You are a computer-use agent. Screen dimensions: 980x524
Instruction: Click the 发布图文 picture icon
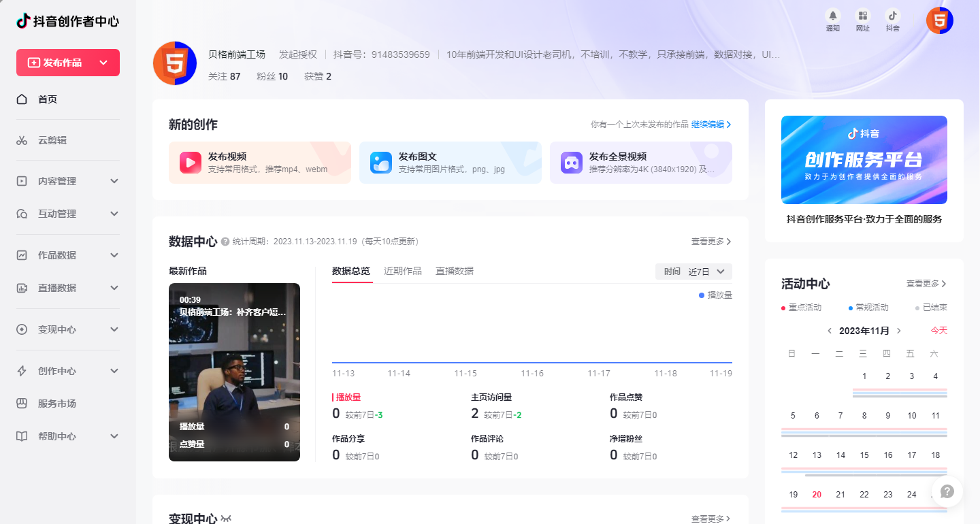point(381,163)
